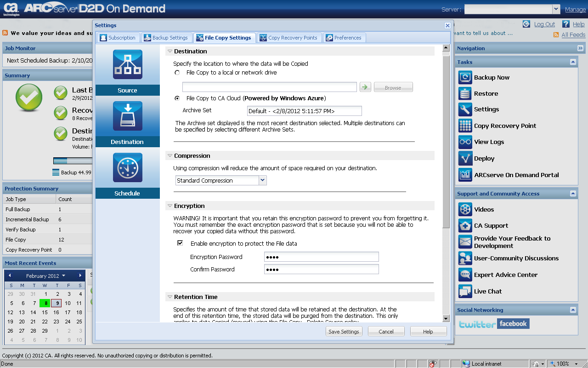
Task: Click the next month arrow in calendar
Action: pyautogui.click(x=80, y=276)
